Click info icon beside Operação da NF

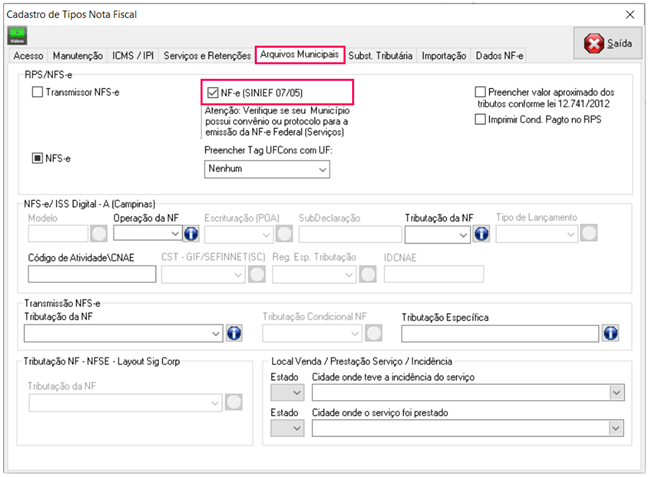coord(191,234)
